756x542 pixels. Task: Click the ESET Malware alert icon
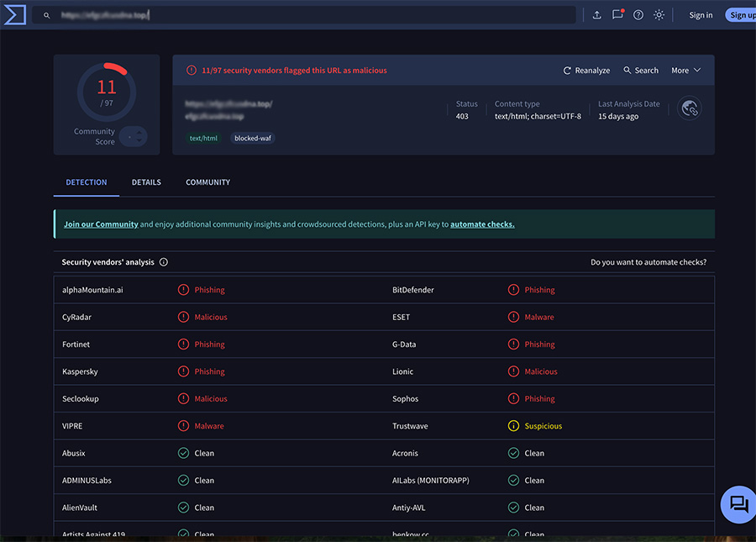pyautogui.click(x=513, y=317)
